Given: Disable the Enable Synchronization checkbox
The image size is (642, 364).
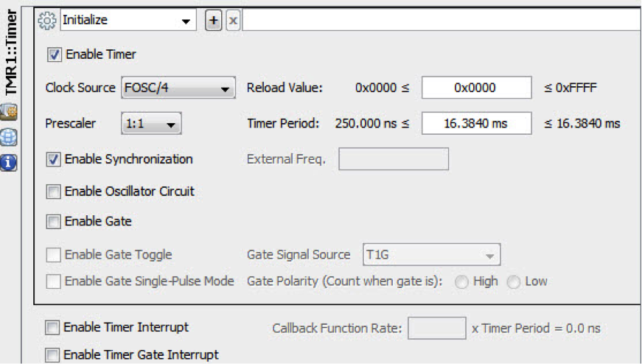Looking at the screenshot, I should tap(53, 159).
